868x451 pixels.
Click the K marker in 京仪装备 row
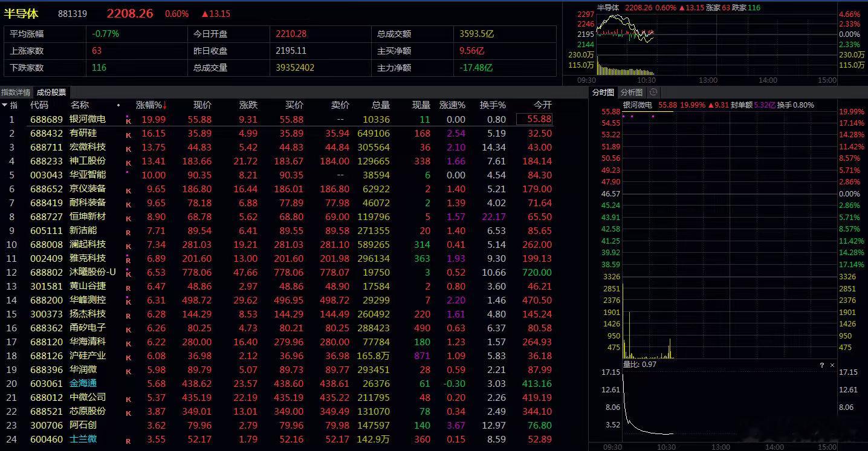tap(128, 190)
